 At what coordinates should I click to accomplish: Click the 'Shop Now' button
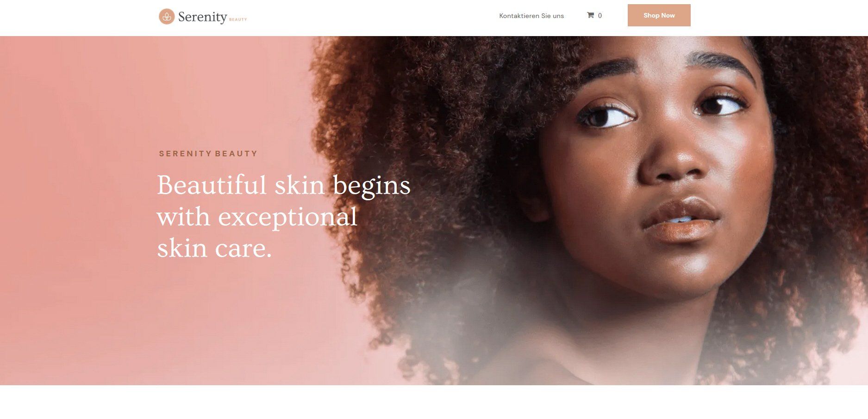point(659,15)
